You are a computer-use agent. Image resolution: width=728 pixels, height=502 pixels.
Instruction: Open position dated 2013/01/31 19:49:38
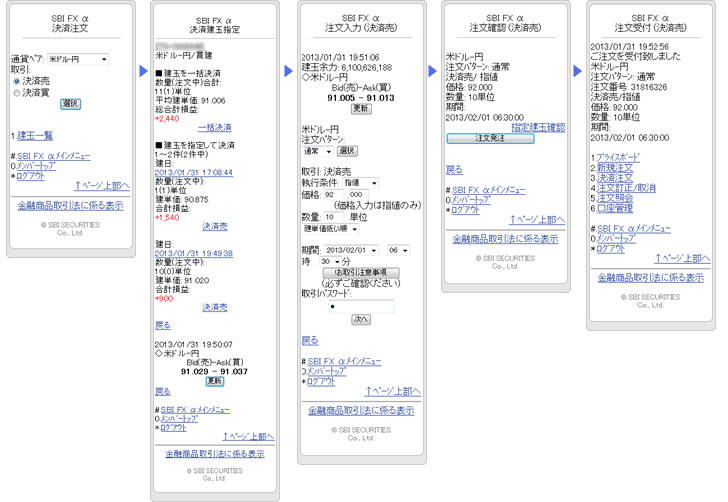point(194,254)
